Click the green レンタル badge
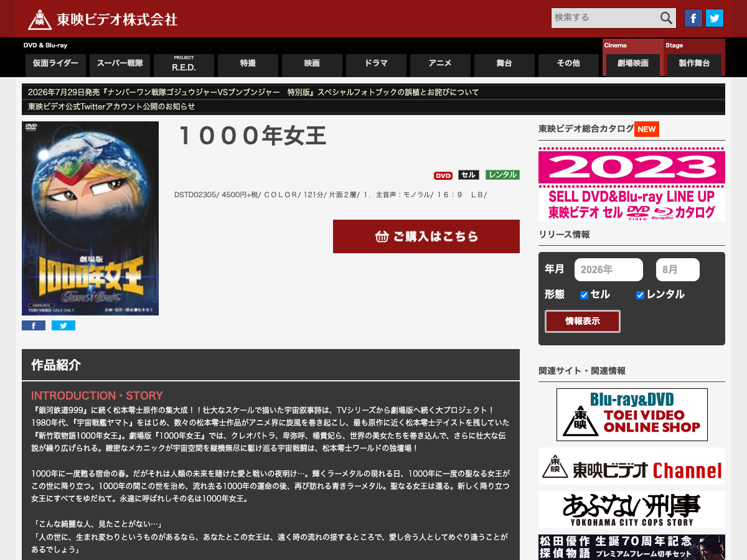 click(502, 175)
